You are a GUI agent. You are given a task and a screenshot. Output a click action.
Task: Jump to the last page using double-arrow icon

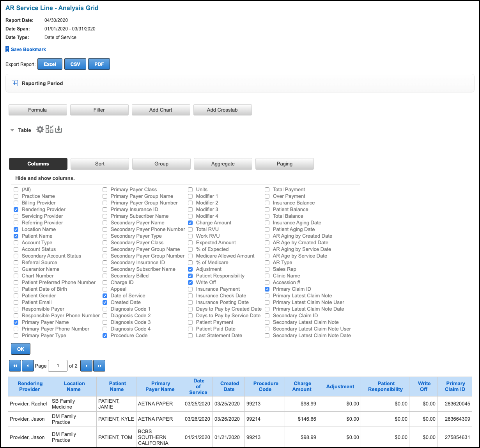point(99,365)
